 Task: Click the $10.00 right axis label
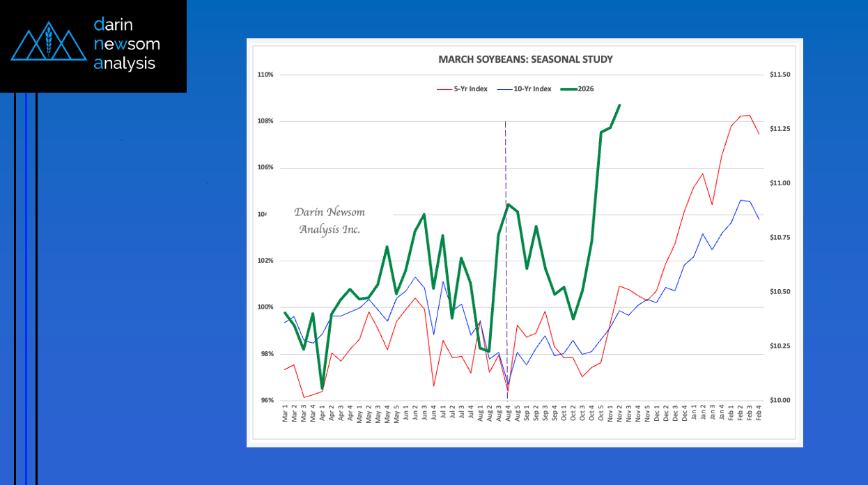[780, 401]
